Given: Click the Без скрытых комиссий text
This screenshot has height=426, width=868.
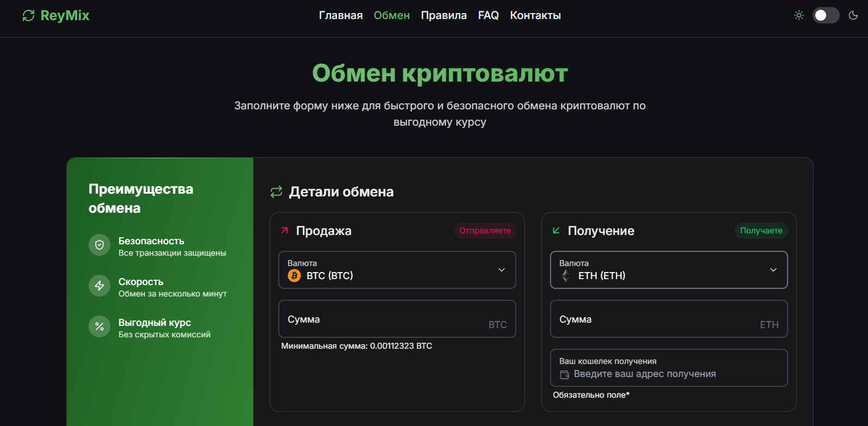Looking at the screenshot, I should pos(165,335).
